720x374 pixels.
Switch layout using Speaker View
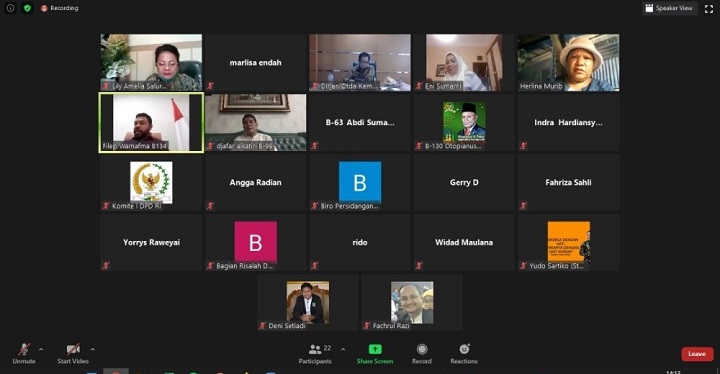(669, 8)
